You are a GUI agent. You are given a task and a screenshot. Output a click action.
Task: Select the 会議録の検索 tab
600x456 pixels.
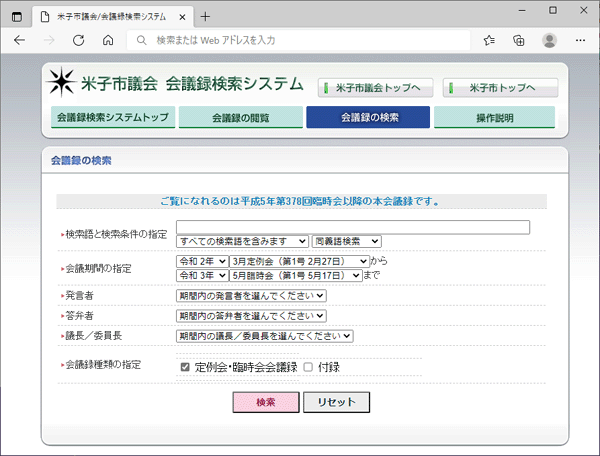(368, 117)
